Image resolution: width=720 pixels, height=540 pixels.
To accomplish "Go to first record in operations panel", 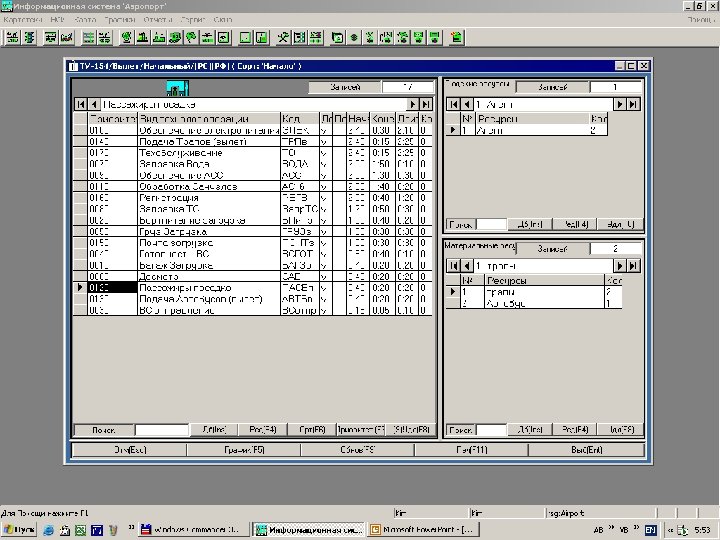I will [x=81, y=105].
